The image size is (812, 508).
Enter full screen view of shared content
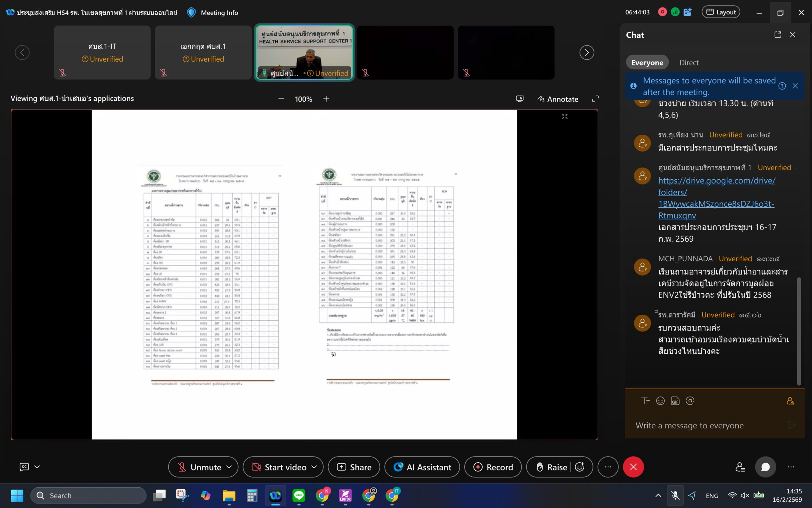pos(595,99)
